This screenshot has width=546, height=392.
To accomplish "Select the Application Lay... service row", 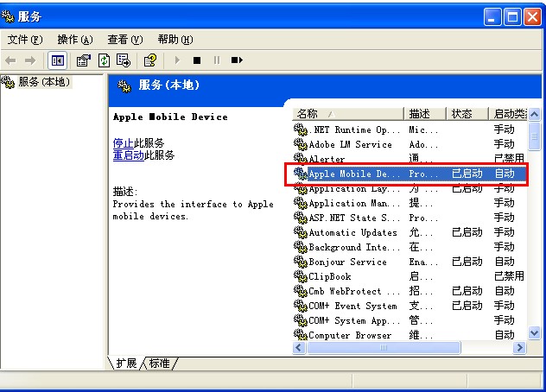I will [409, 189].
